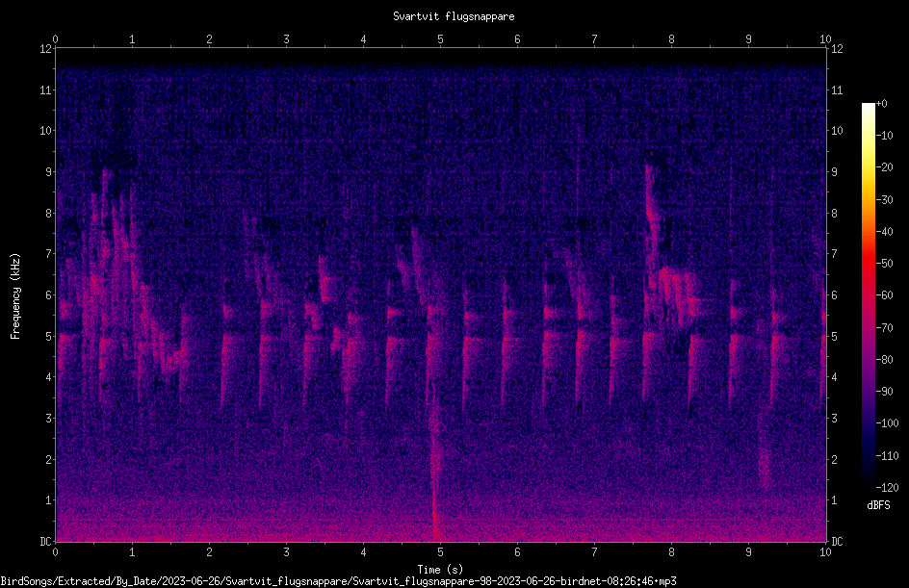909x588 pixels.
Task: Click "8" on the left frequency axis
Action: point(48,214)
